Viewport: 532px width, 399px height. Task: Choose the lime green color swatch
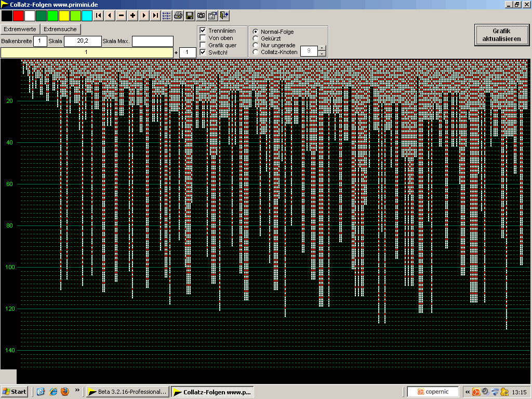[75, 16]
